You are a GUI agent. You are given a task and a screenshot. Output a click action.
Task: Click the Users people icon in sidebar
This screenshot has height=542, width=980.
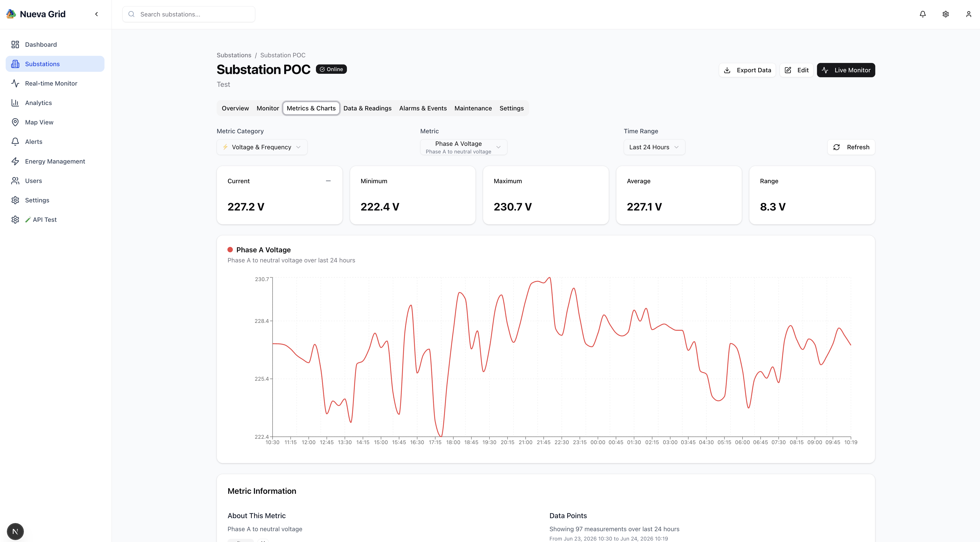coord(15,181)
